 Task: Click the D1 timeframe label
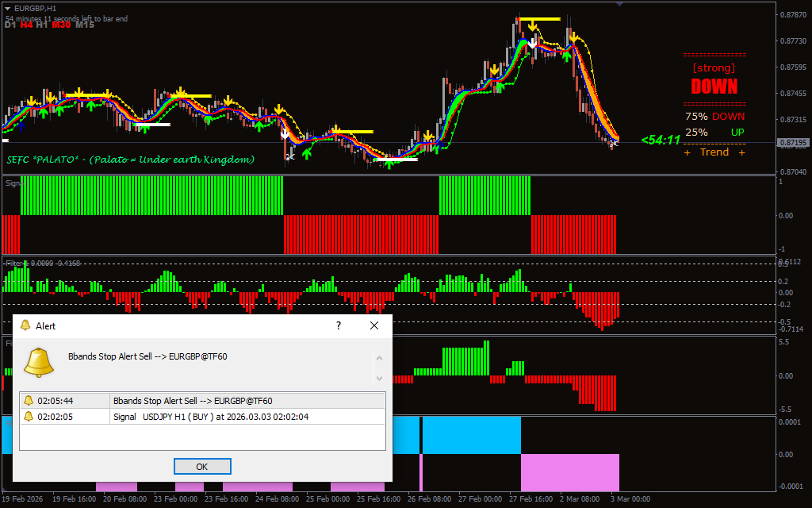coord(10,25)
